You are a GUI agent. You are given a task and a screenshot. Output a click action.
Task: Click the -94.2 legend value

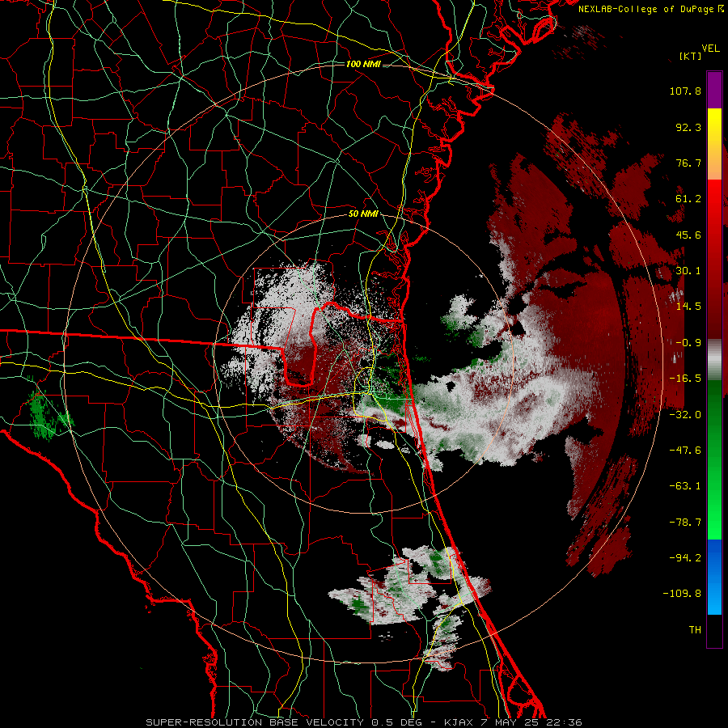[685, 558]
